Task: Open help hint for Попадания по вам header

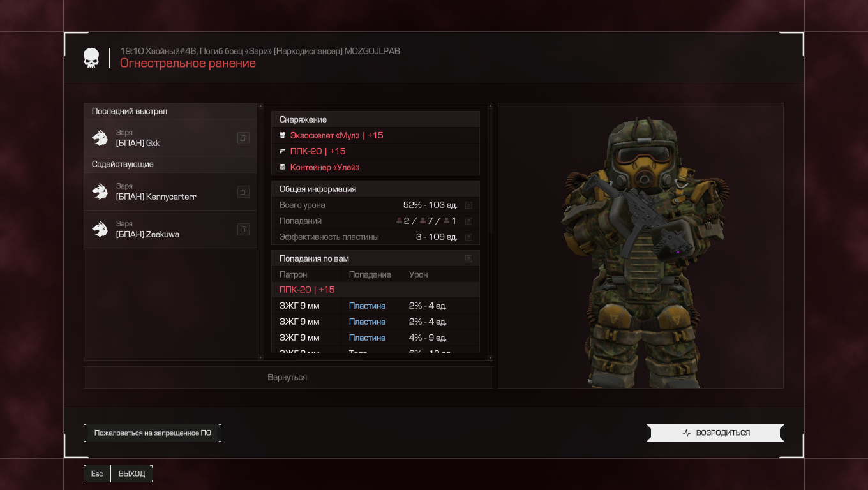Action: [468, 258]
